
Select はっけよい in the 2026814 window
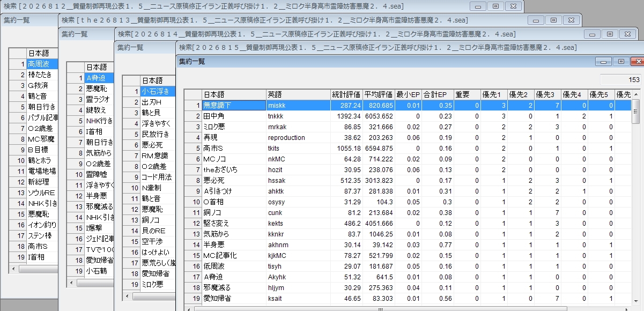point(158,252)
